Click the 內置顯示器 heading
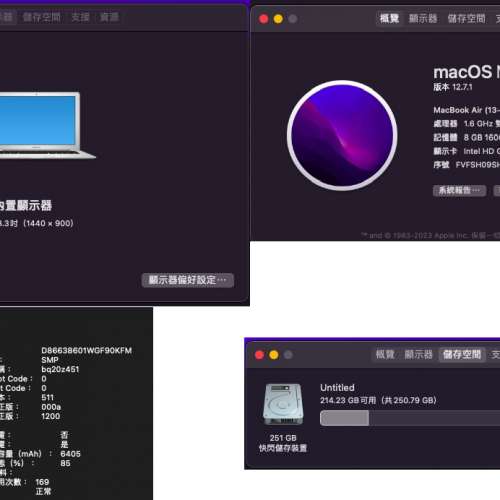 26,205
